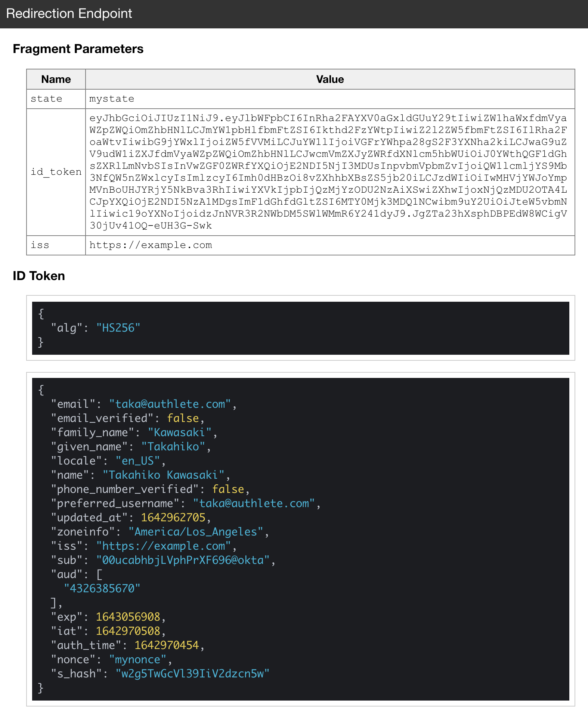The image size is (588, 714).
Task: Click the "zoneinfo" key in payload
Action: (x=83, y=532)
